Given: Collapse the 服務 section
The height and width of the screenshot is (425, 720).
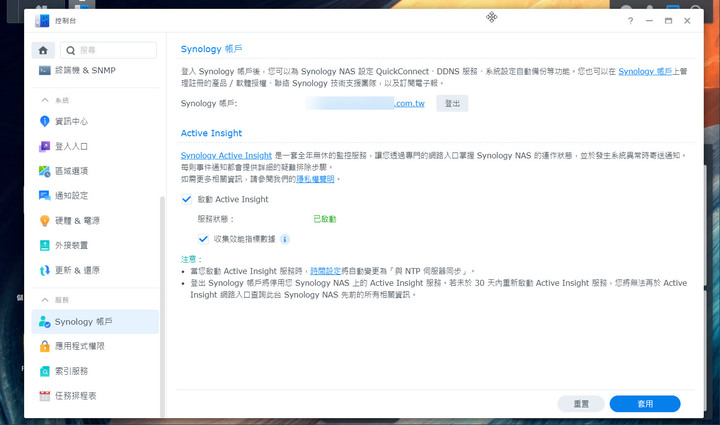Looking at the screenshot, I should (x=45, y=300).
